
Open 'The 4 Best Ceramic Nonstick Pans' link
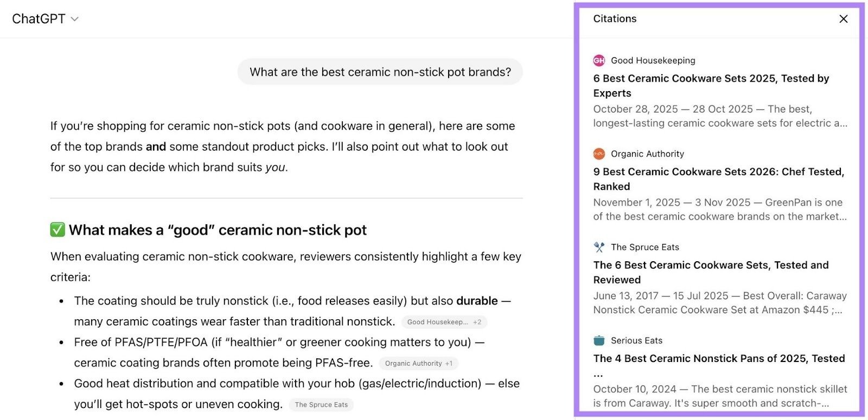pyautogui.click(x=719, y=359)
